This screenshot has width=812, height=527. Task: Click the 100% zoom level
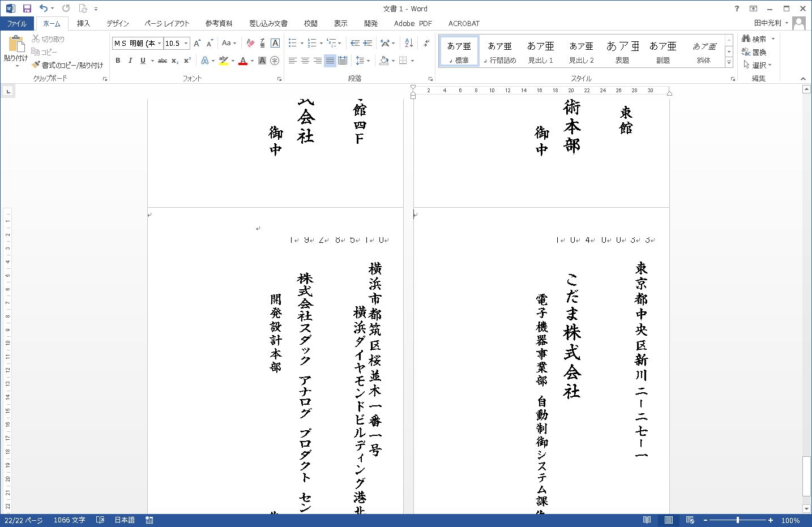coord(790,520)
